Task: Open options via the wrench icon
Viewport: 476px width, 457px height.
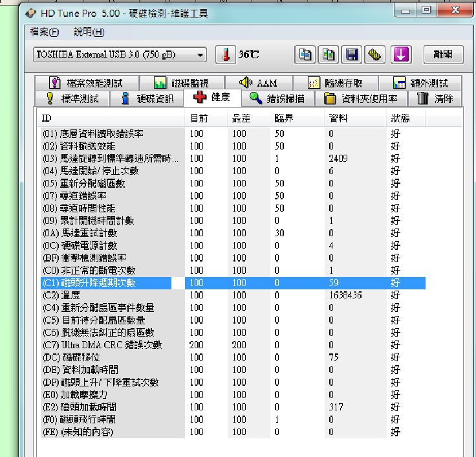Action: tap(375, 54)
